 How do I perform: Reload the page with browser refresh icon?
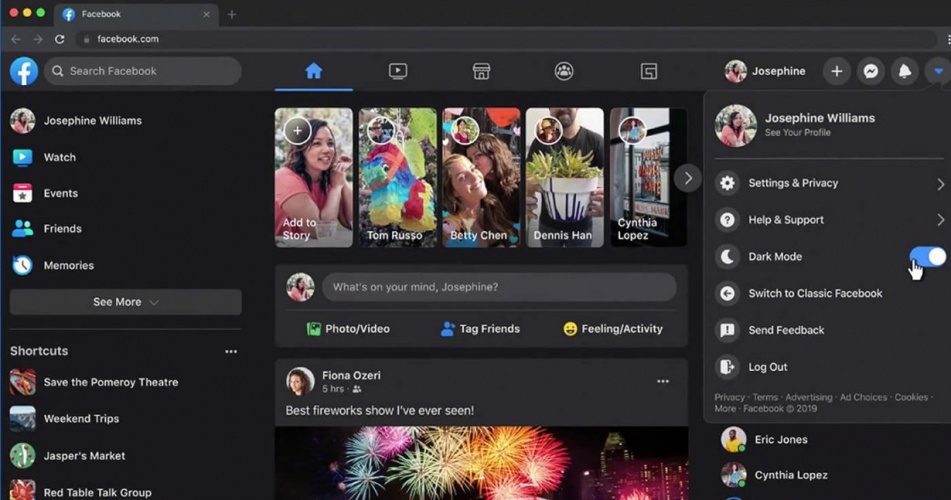point(59,39)
